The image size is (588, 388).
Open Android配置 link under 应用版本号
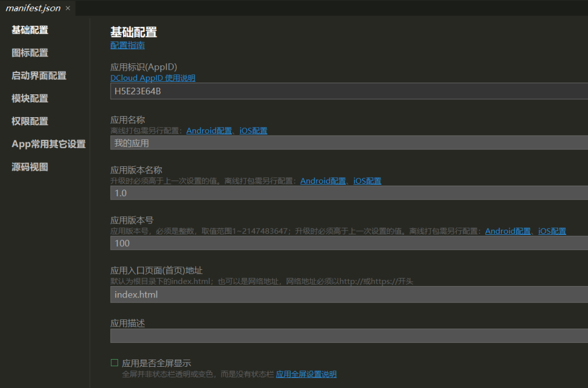(508, 231)
